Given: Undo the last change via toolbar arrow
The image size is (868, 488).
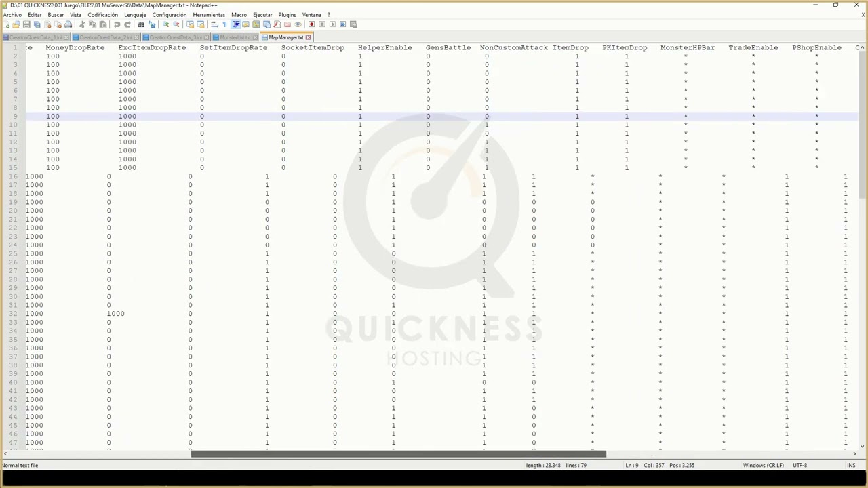Looking at the screenshot, I should [117, 24].
